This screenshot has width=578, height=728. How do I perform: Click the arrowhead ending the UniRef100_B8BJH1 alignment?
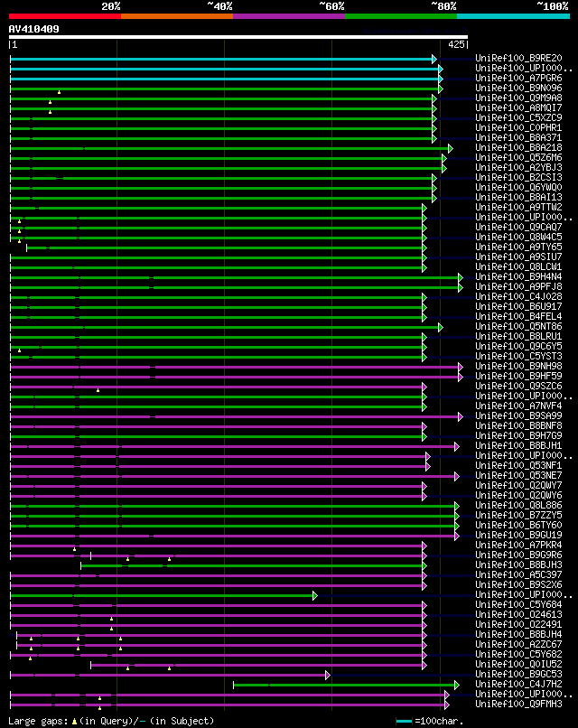[x=457, y=446]
